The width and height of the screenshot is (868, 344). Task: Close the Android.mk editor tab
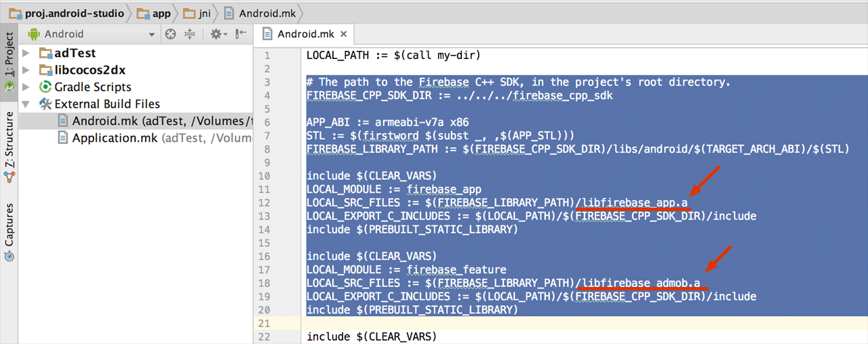pyautogui.click(x=344, y=34)
